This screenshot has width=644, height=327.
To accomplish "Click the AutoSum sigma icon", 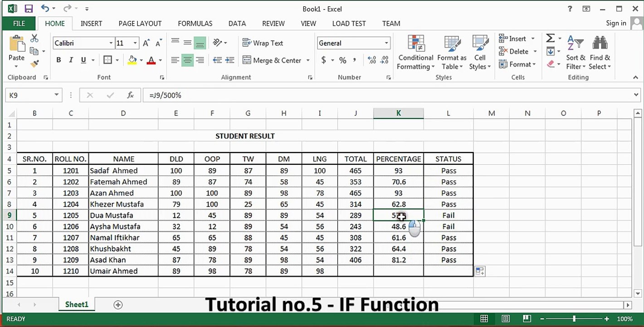I will coord(550,39).
